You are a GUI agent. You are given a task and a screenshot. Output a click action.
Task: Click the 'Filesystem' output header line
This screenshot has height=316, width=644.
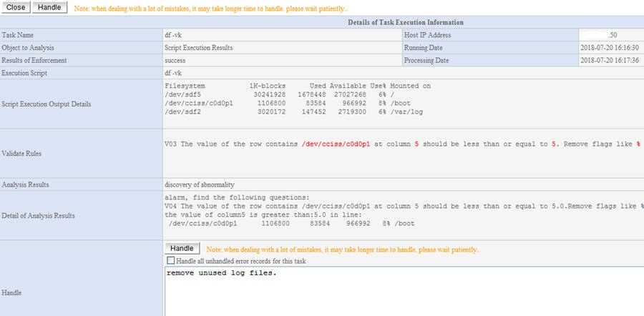coord(298,87)
